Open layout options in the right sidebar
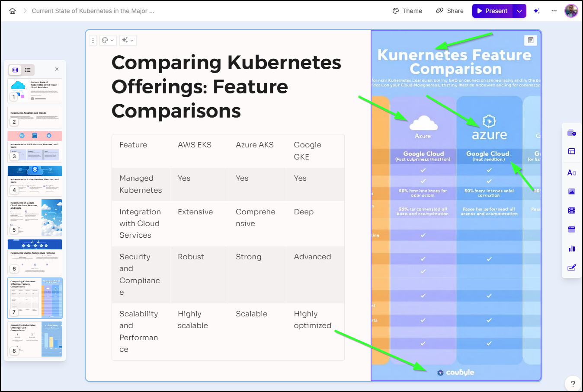This screenshot has width=583, height=392. tap(571, 151)
